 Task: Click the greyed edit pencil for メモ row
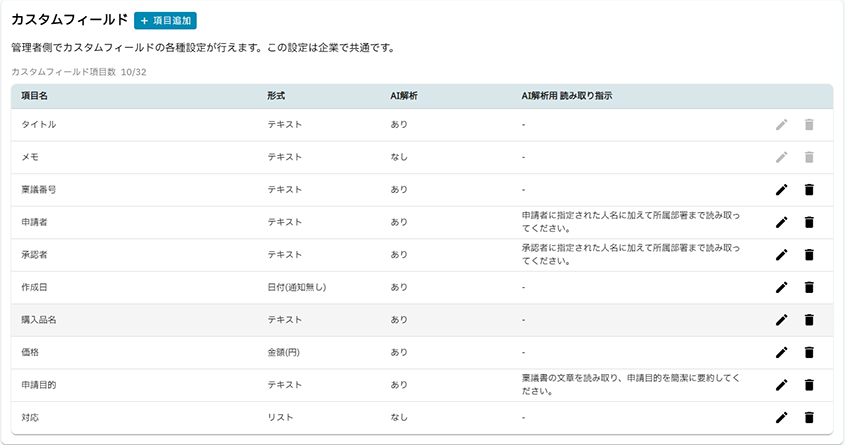coord(781,157)
